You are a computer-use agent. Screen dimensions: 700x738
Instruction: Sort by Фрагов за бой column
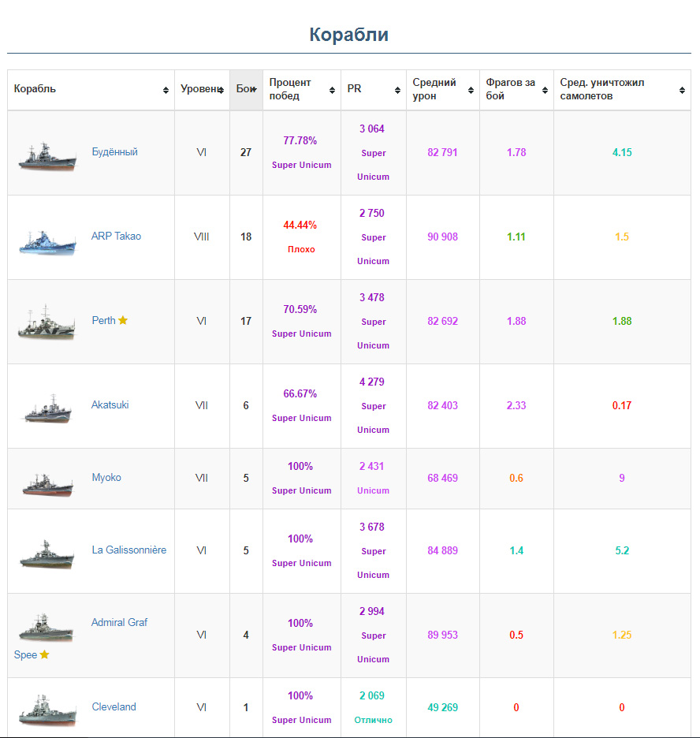(x=516, y=89)
